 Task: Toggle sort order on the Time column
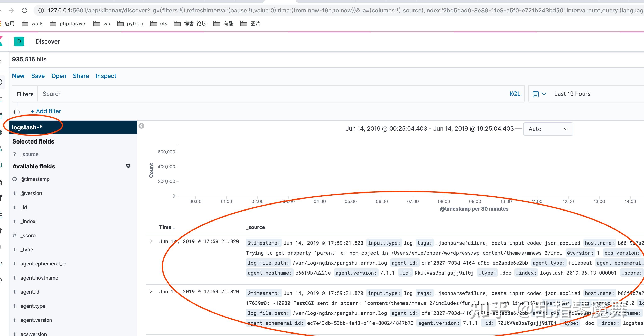pos(174,228)
